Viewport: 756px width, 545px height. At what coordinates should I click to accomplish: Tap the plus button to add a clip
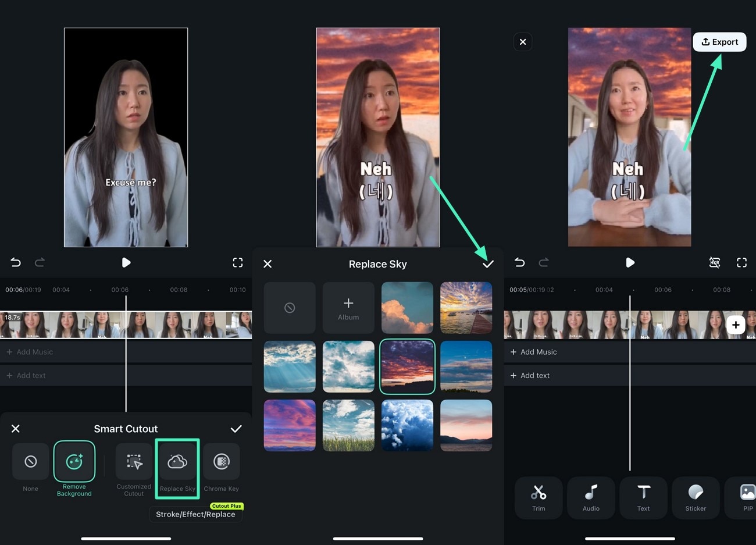tap(736, 325)
